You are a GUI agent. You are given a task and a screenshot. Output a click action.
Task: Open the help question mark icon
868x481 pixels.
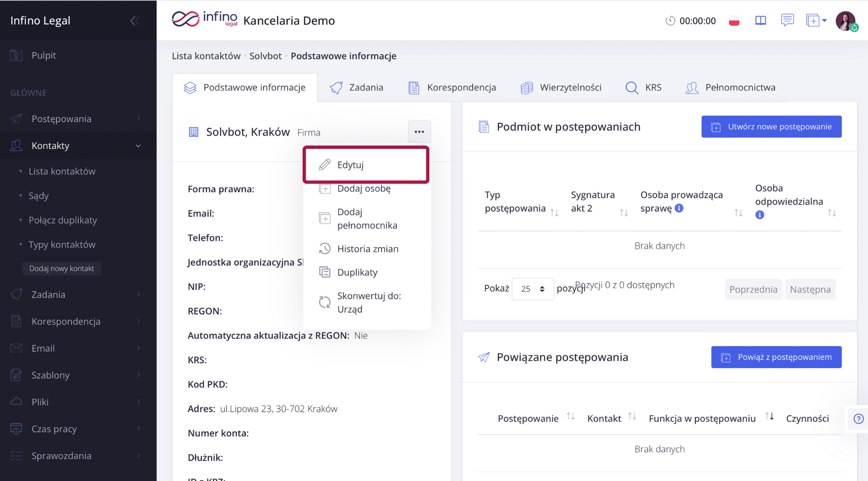859,419
